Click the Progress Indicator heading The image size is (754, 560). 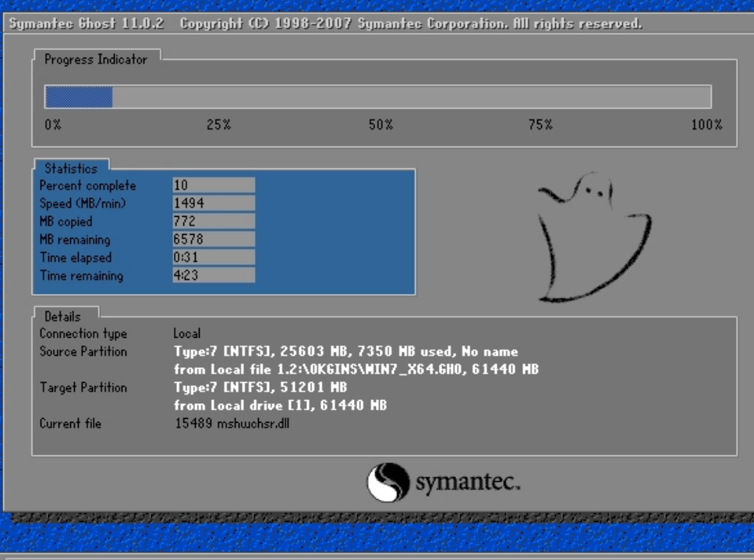(96, 59)
